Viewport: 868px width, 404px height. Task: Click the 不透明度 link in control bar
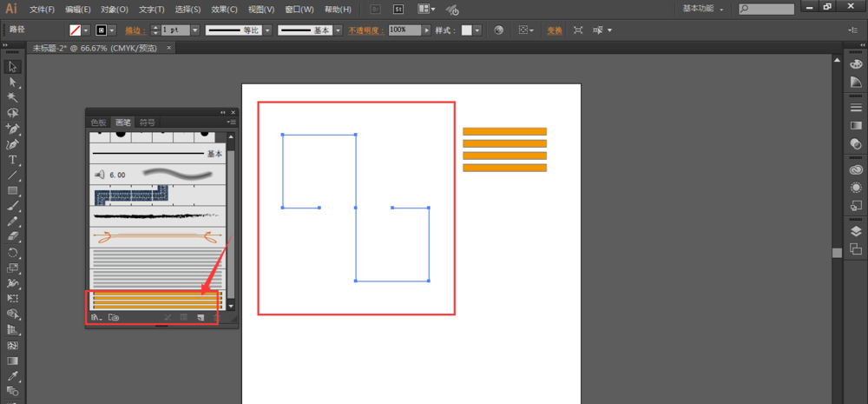(366, 30)
